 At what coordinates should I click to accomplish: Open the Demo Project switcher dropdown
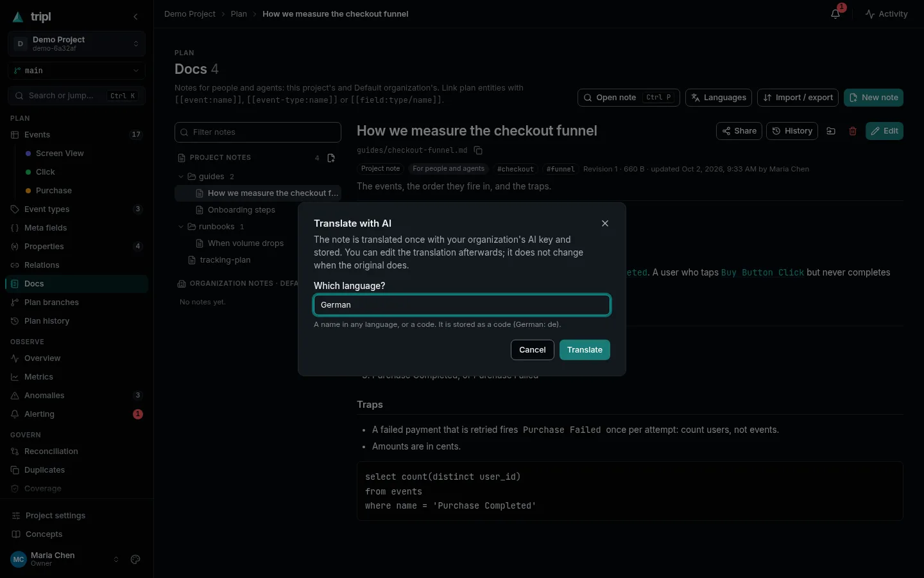(77, 44)
